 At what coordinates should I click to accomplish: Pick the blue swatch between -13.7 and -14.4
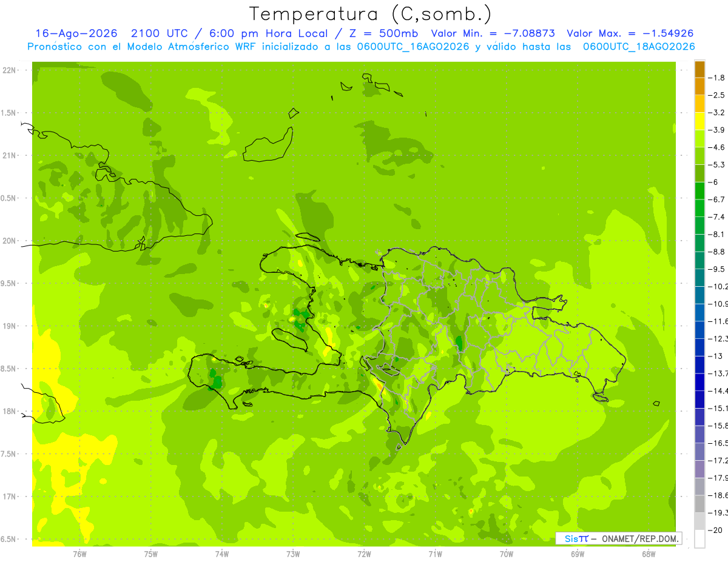699,381
